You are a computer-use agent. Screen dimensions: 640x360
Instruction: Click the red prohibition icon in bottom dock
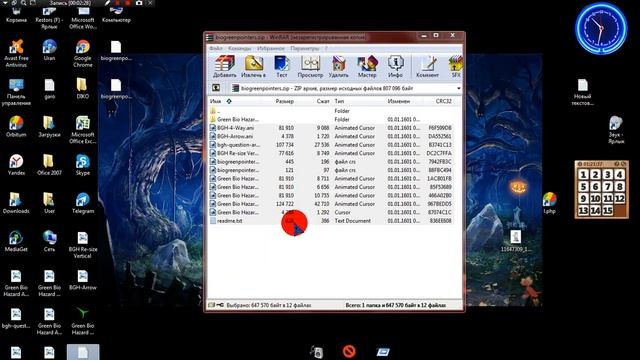tap(349, 351)
